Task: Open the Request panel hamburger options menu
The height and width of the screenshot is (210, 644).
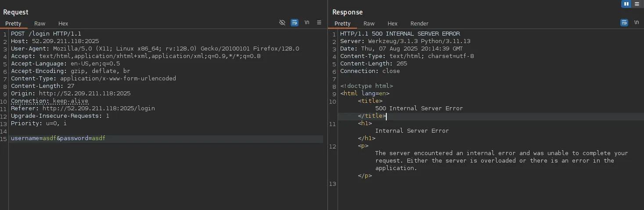Action: coord(319,23)
